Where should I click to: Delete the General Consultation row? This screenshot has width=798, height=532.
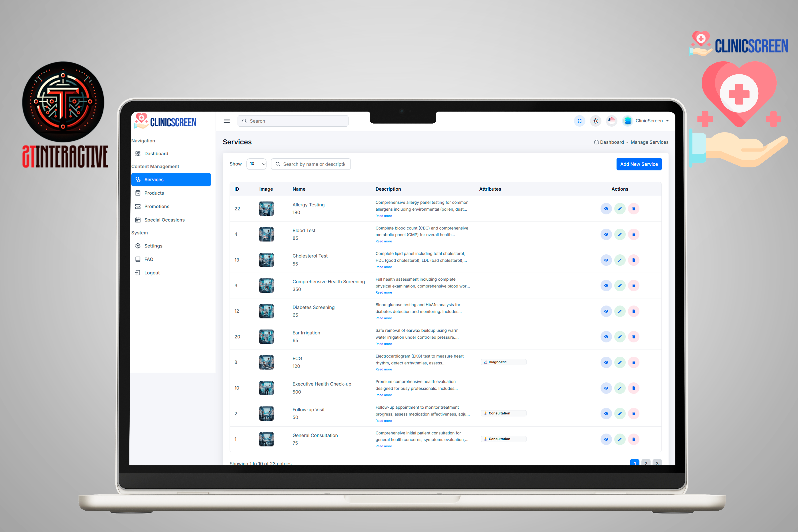pyautogui.click(x=633, y=439)
